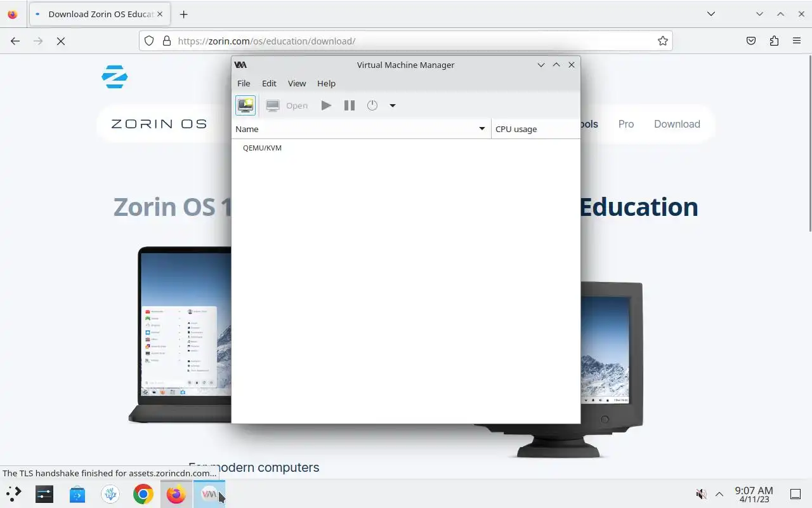Click Firefox view icon left of tabs
The image size is (812, 508).
tap(12, 14)
